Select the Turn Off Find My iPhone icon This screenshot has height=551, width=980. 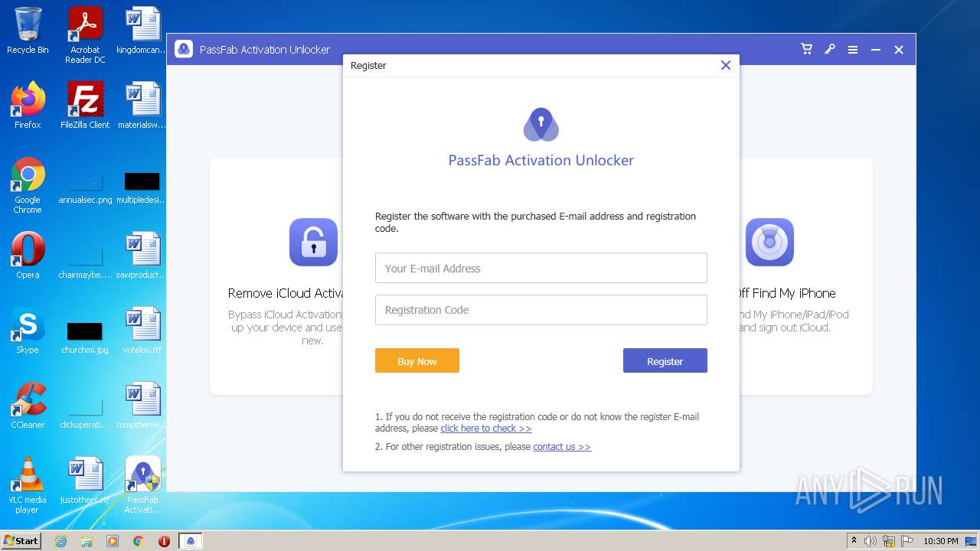pos(769,242)
